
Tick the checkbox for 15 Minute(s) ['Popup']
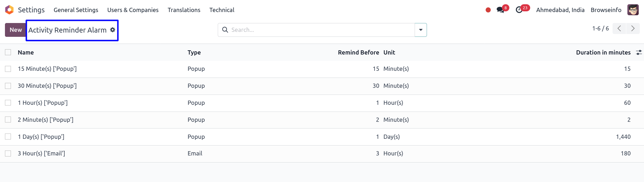click(8, 69)
